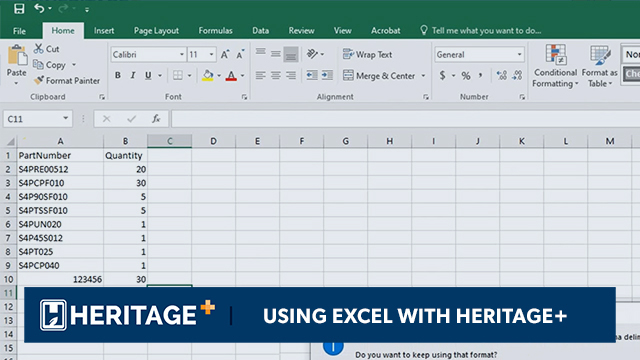Apply accounting dollar format
The image size is (640, 360).
click(442, 76)
